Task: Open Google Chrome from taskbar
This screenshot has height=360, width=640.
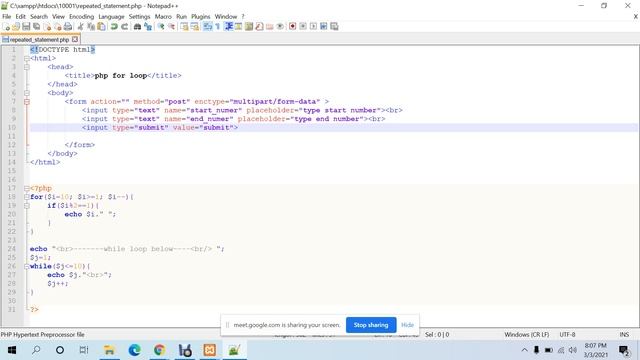Action: 160,350
